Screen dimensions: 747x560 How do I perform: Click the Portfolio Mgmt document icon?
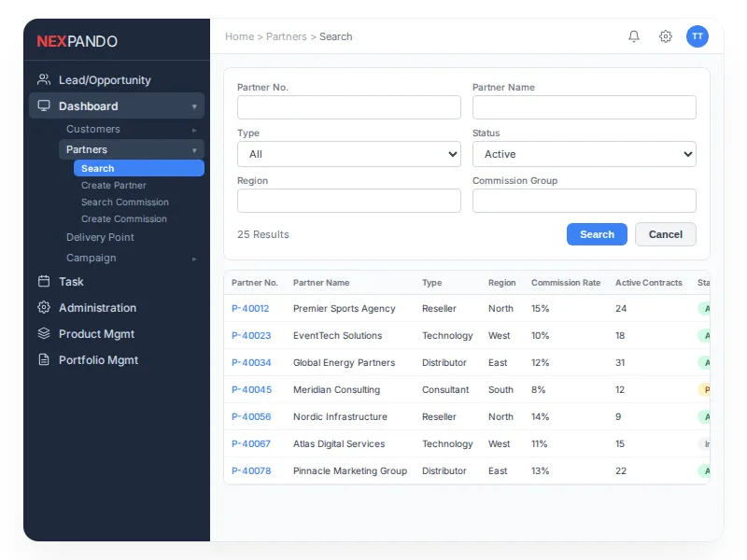[44, 360]
